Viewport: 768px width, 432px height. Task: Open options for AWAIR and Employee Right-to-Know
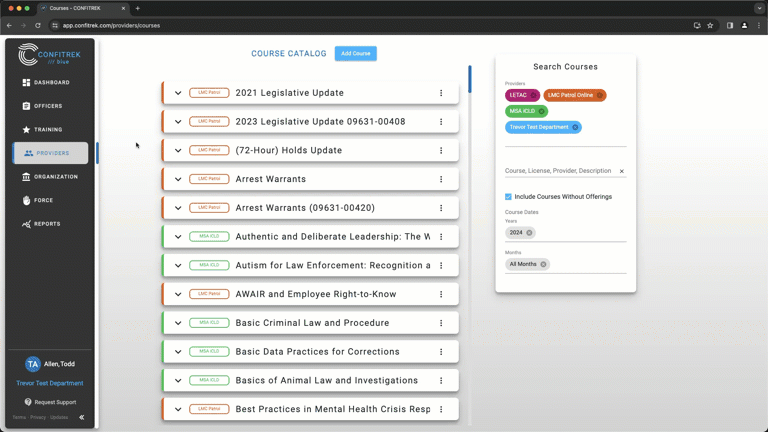(x=441, y=294)
